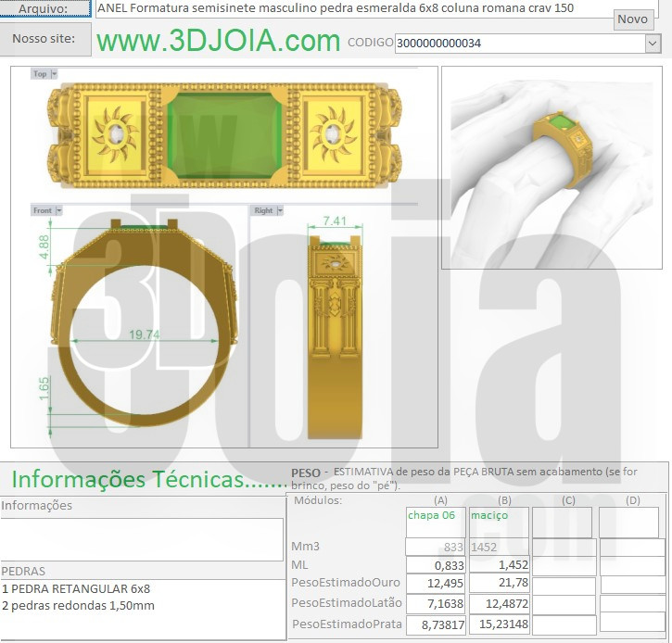Click the PesoEstimadoOuro row label
Screen dimensions: 672x643
(x=346, y=583)
